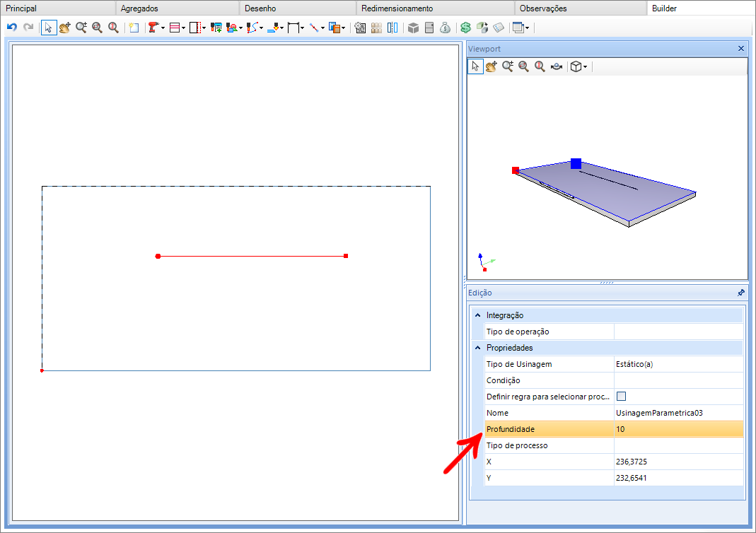Click the orbit tool in Viewport toolbar

tap(557, 66)
